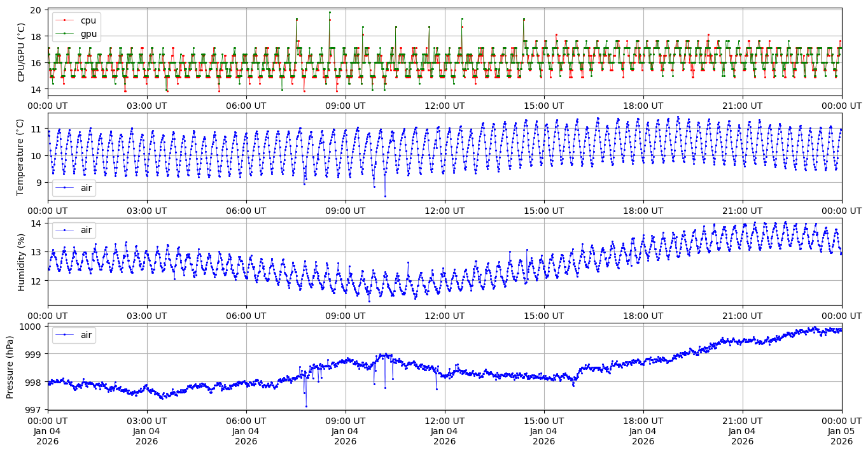Viewport: 868px width, 452px height.
Task: Click the CPU/GPU (°C) y-axis label
Action: 22,52
